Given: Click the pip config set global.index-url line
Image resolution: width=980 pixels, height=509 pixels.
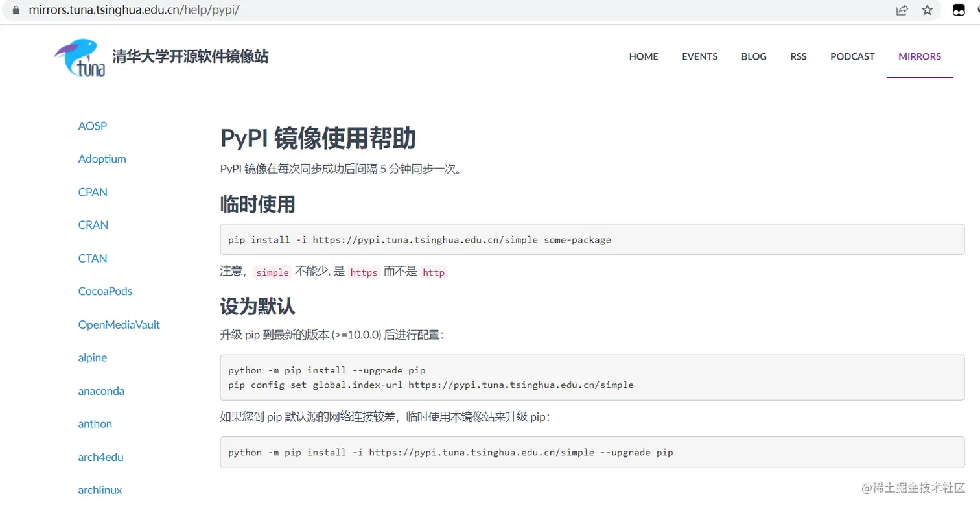Looking at the screenshot, I should click(431, 385).
